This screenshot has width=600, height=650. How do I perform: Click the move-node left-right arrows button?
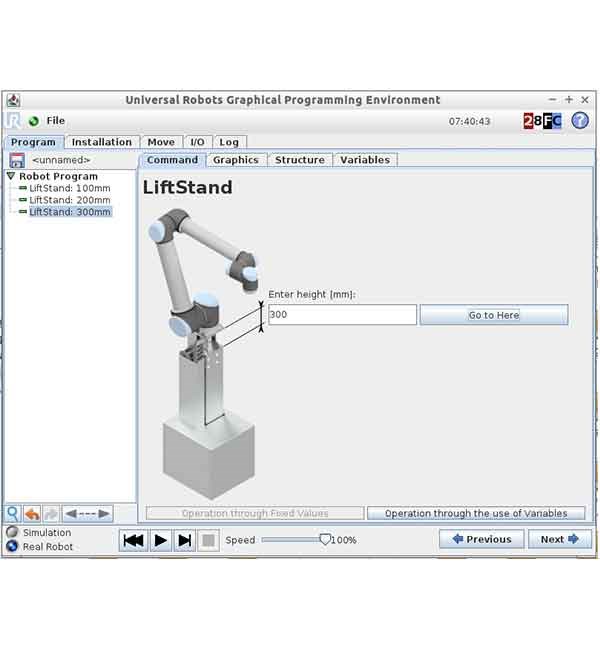tap(87, 514)
